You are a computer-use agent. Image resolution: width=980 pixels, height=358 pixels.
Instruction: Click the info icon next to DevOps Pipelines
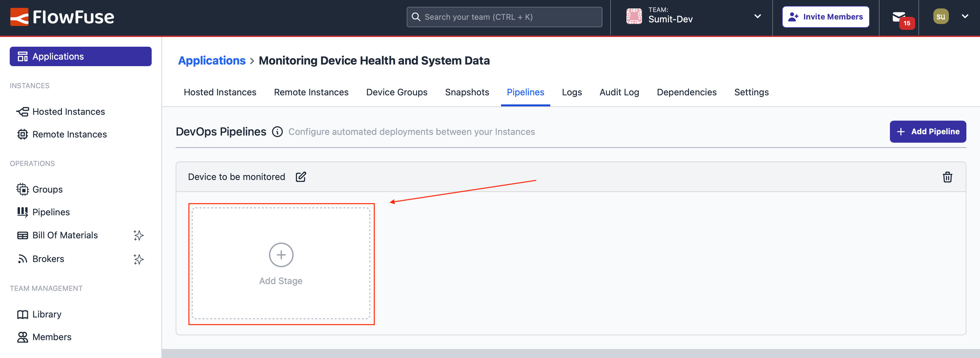coord(277,132)
